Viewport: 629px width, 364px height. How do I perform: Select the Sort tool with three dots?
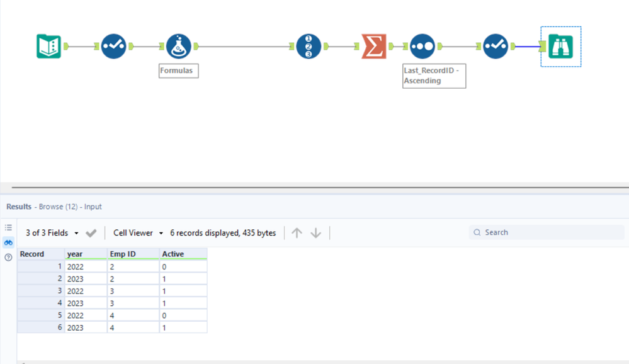[422, 46]
